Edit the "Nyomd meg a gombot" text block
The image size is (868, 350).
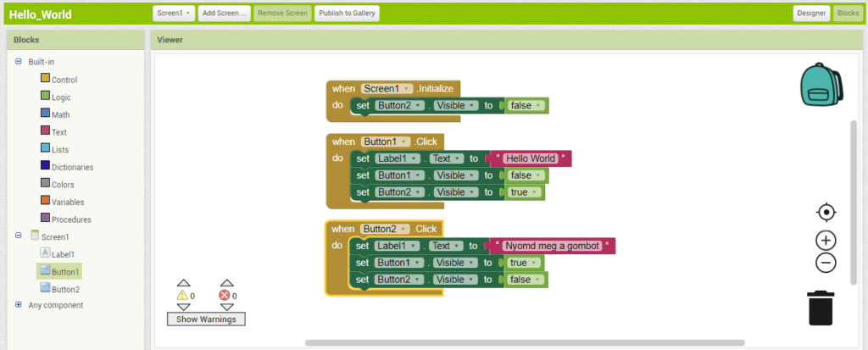[552, 245]
